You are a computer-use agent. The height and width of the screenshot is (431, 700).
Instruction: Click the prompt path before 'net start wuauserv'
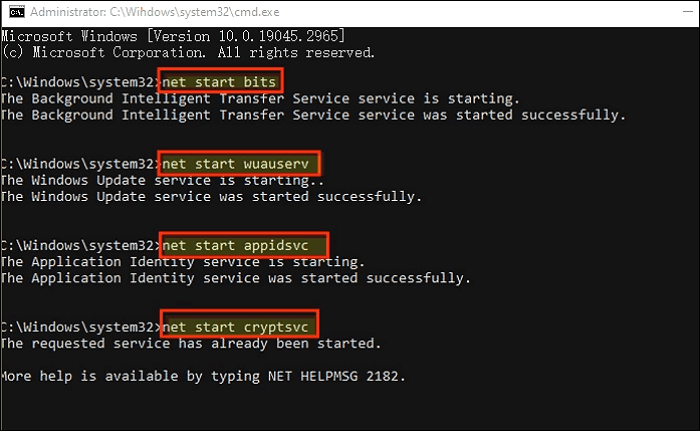tap(78, 163)
